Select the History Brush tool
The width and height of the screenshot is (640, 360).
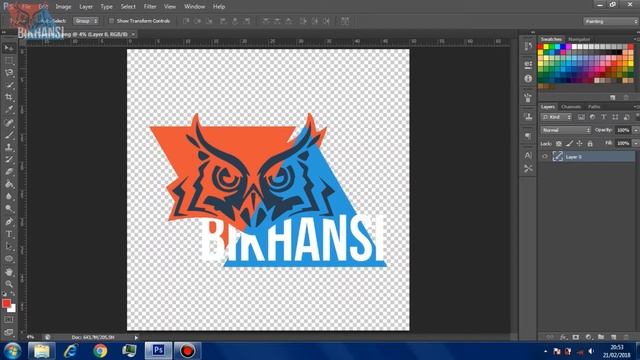(9, 160)
